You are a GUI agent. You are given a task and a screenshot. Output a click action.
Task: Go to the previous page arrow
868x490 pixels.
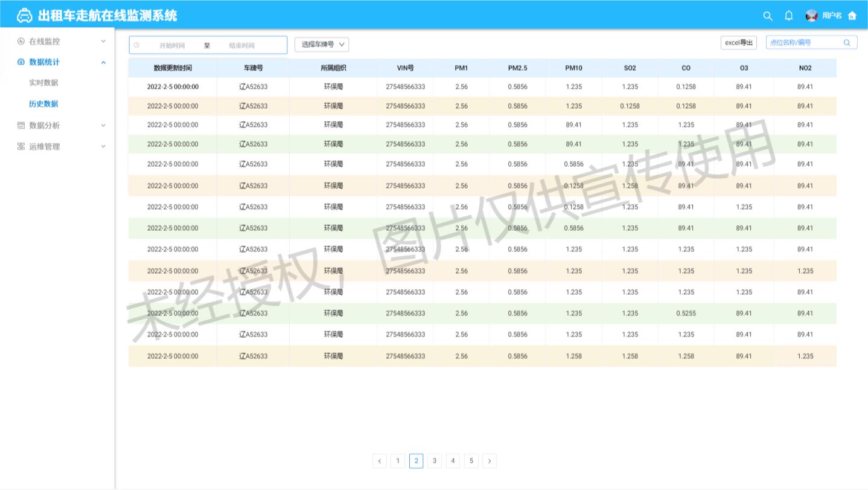380,461
